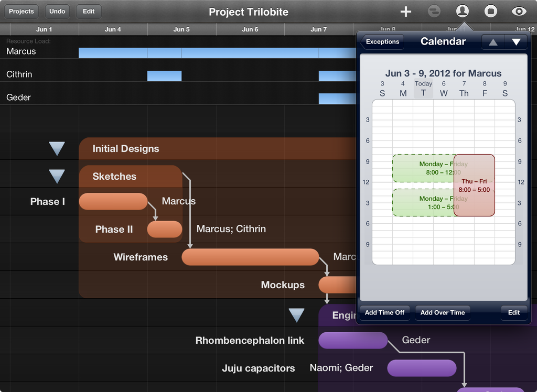
Task: Collapse the Initial Designs group
Action: coord(57,149)
